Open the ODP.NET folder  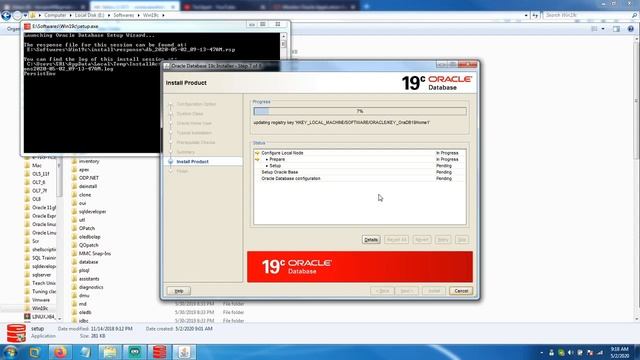tap(89, 178)
